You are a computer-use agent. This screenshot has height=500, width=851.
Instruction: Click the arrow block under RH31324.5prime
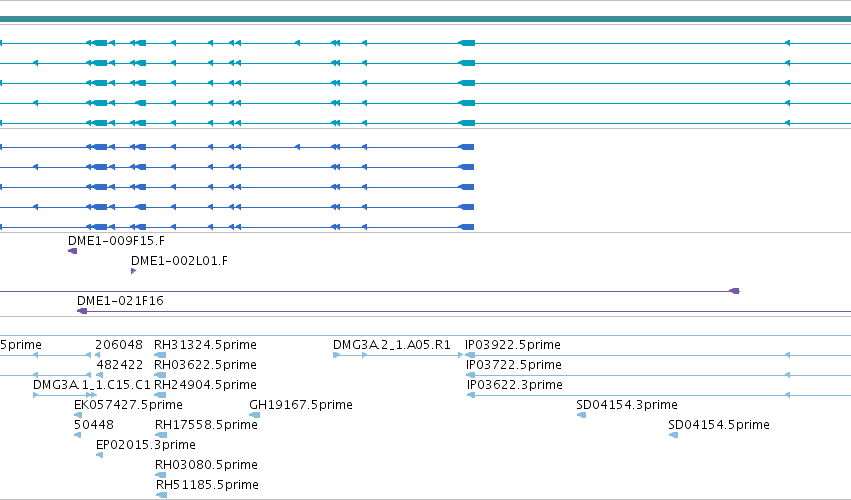coord(160,355)
